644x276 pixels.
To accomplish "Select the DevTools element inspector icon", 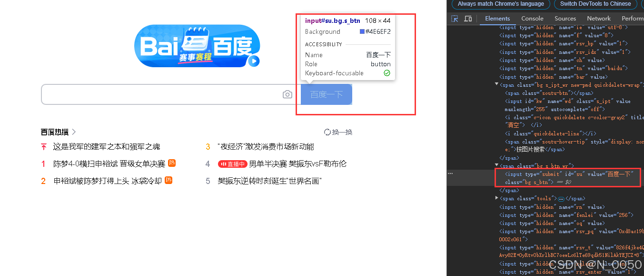I will click(x=455, y=19).
